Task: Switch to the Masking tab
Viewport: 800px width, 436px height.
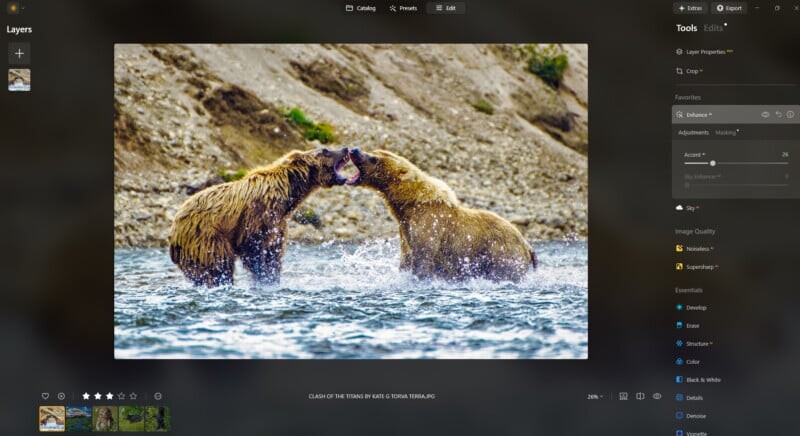Action: coord(726,132)
